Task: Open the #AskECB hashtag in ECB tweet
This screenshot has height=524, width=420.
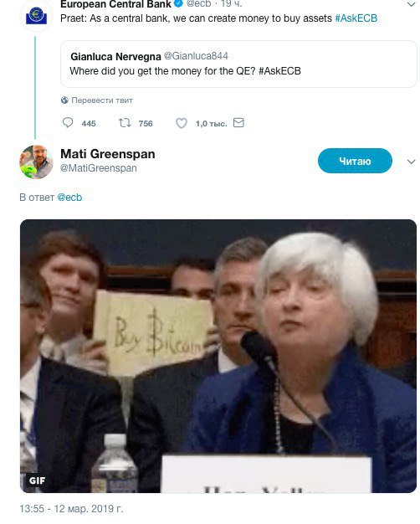Action: pos(356,18)
